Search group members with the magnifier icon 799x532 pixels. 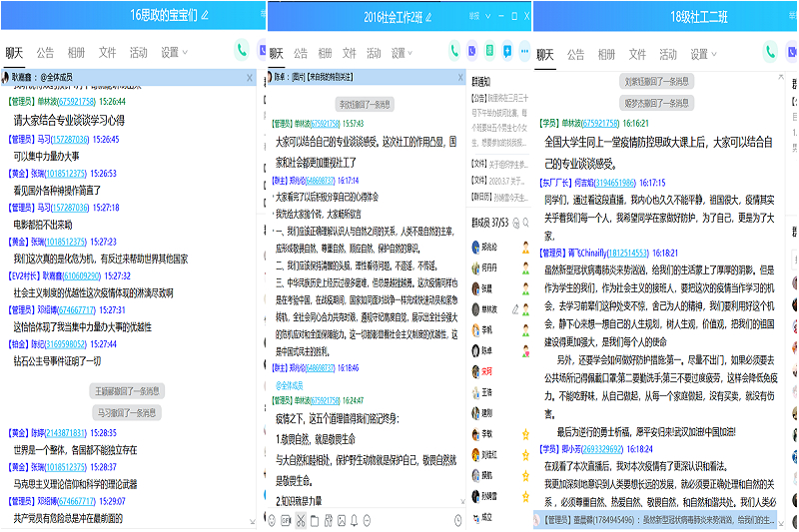click(525, 223)
